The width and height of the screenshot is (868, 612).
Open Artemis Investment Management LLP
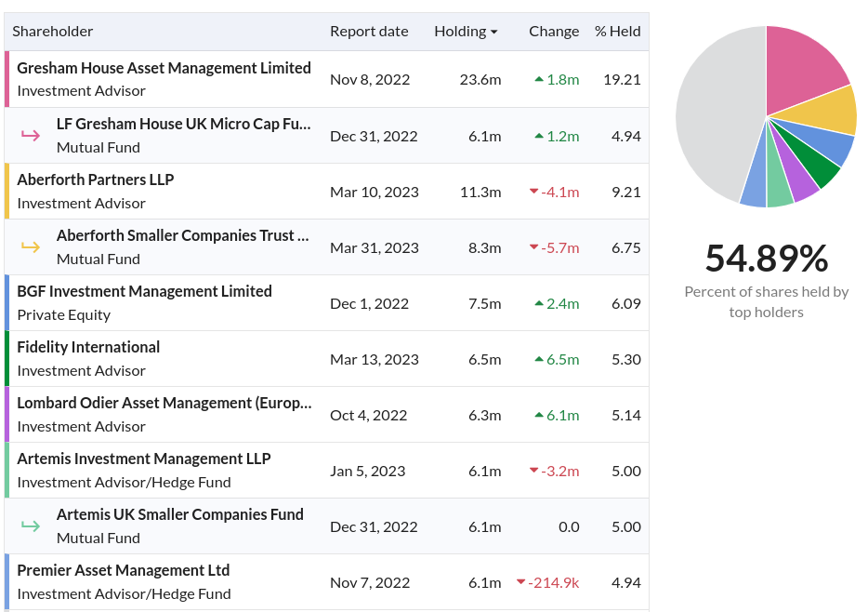144,459
